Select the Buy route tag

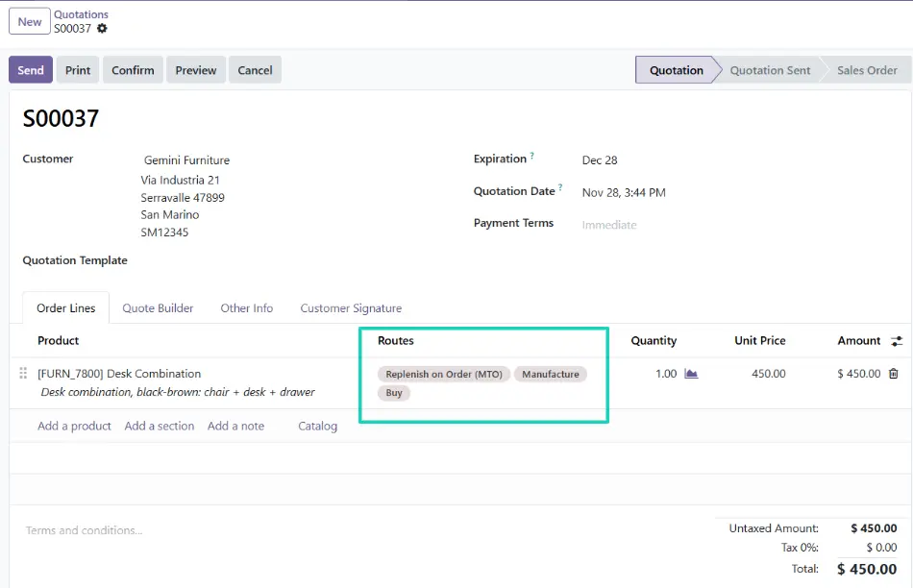pos(393,393)
